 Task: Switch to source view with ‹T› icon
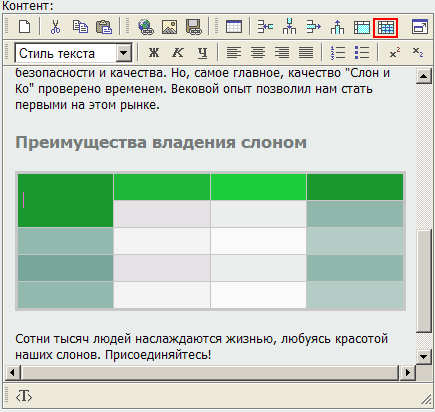point(24,396)
